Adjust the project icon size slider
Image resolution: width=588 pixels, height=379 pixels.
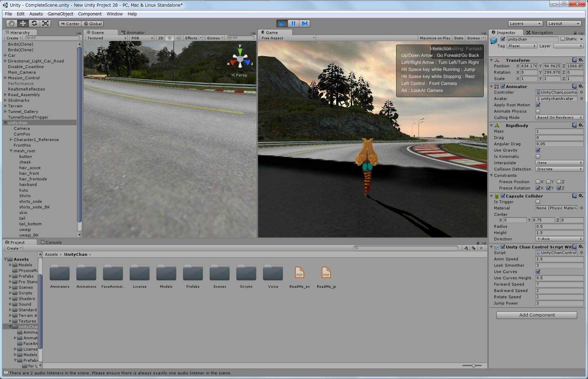coord(473,366)
